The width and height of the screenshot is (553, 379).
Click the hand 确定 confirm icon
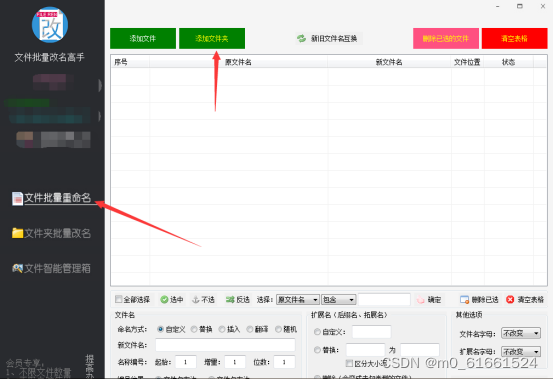(420, 300)
